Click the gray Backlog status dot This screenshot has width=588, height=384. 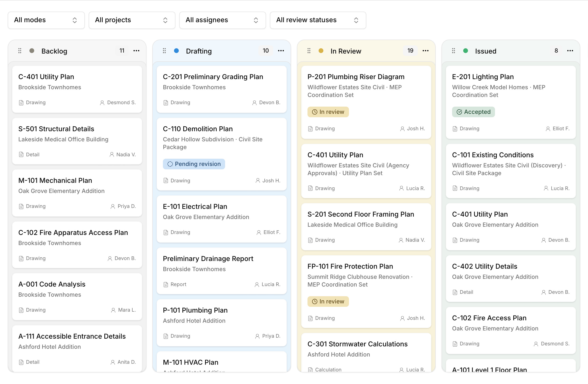[x=32, y=51]
